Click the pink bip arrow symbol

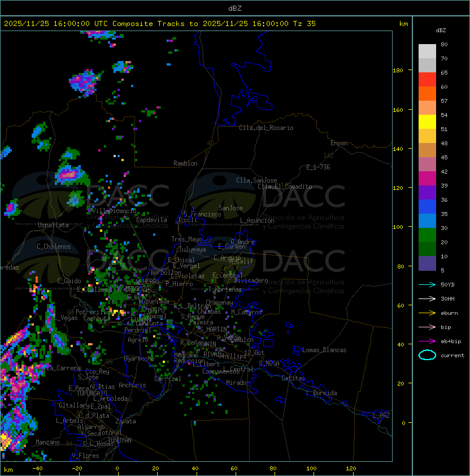[427, 327]
